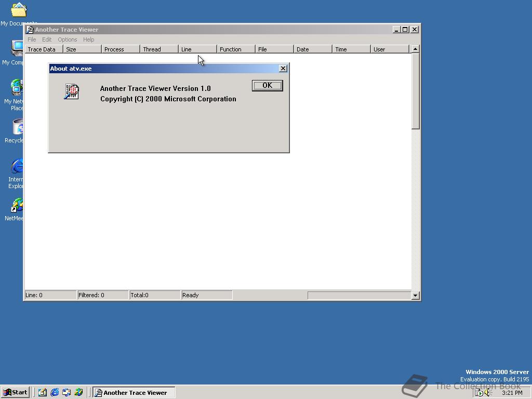This screenshot has width=532, height=399.
Task: Click the 'Filtered: 0' status bar field
Action: tap(103, 295)
